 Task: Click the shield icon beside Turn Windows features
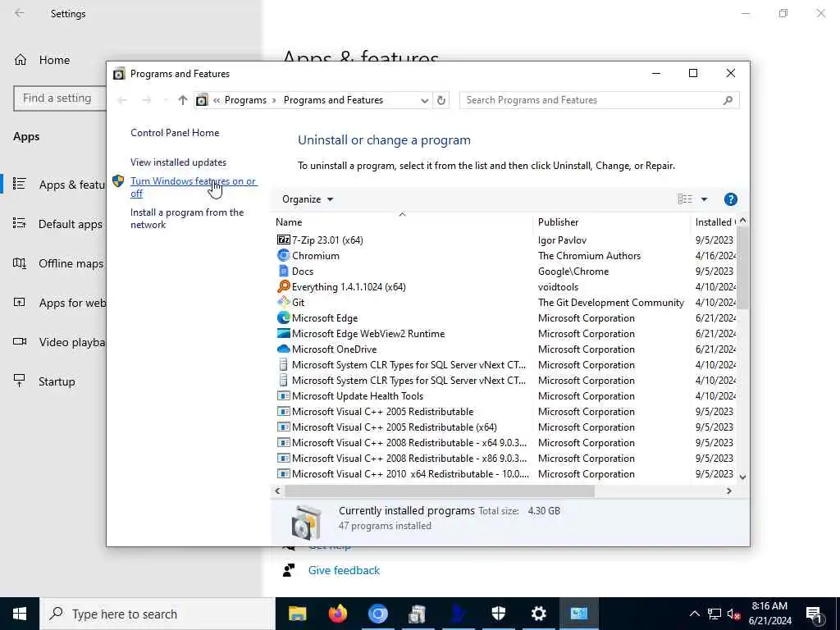point(118,181)
